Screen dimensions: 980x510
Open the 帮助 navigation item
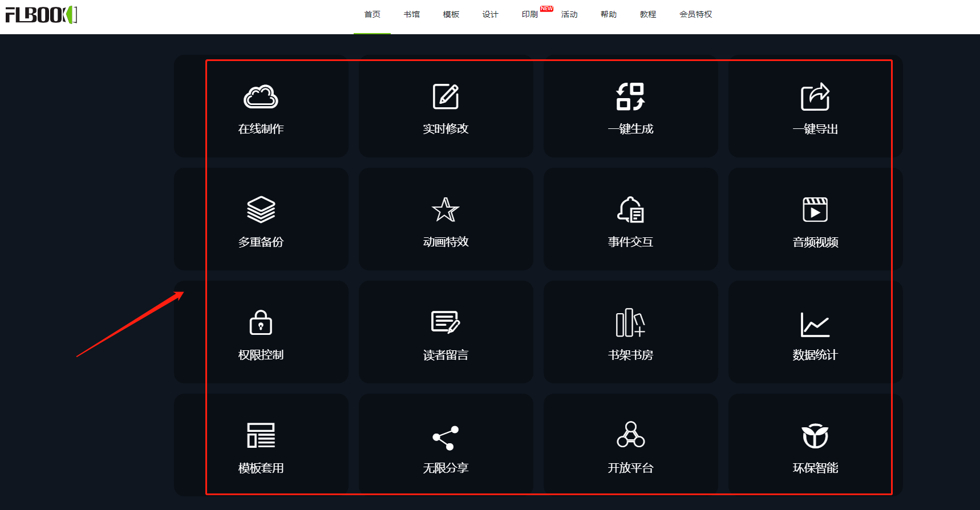click(609, 14)
